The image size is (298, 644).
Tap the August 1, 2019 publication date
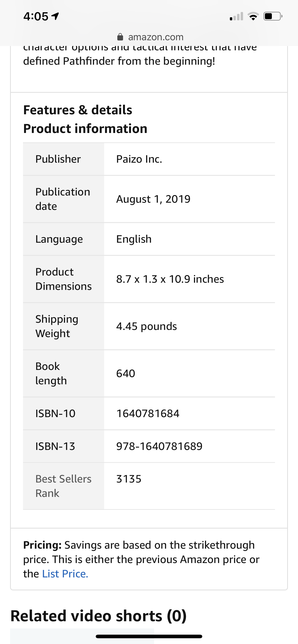tap(153, 199)
